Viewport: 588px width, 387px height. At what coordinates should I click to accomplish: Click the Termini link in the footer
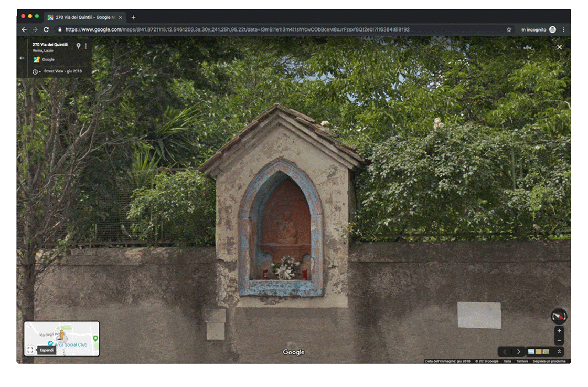[522, 361]
